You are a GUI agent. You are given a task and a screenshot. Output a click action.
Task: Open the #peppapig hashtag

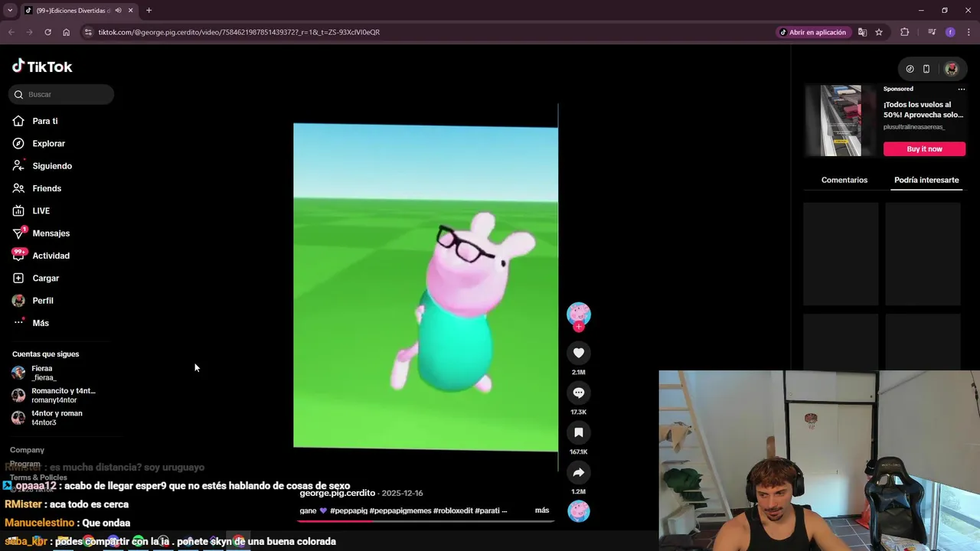click(x=349, y=510)
